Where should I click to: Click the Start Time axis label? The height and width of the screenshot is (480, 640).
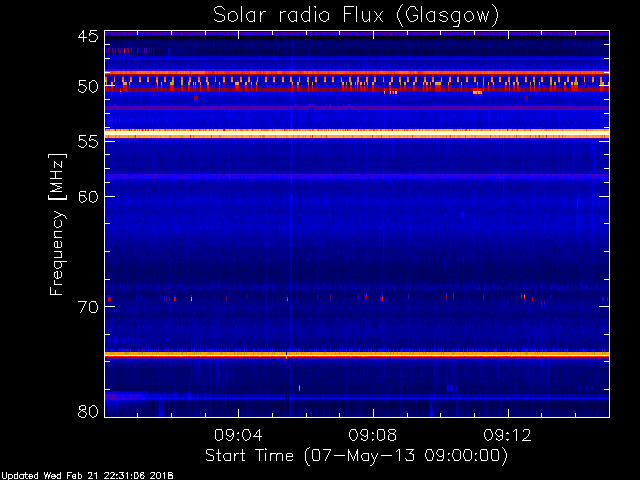pyautogui.click(x=356, y=455)
